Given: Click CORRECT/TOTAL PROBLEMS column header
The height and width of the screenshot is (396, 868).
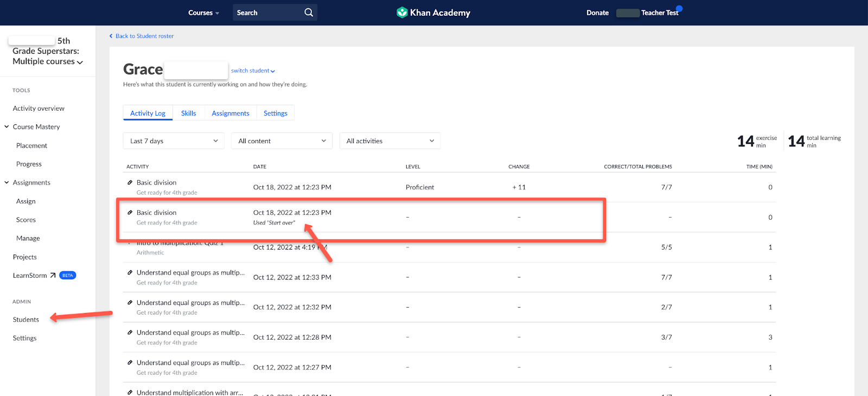Looking at the screenshot, I should (638, 167).
